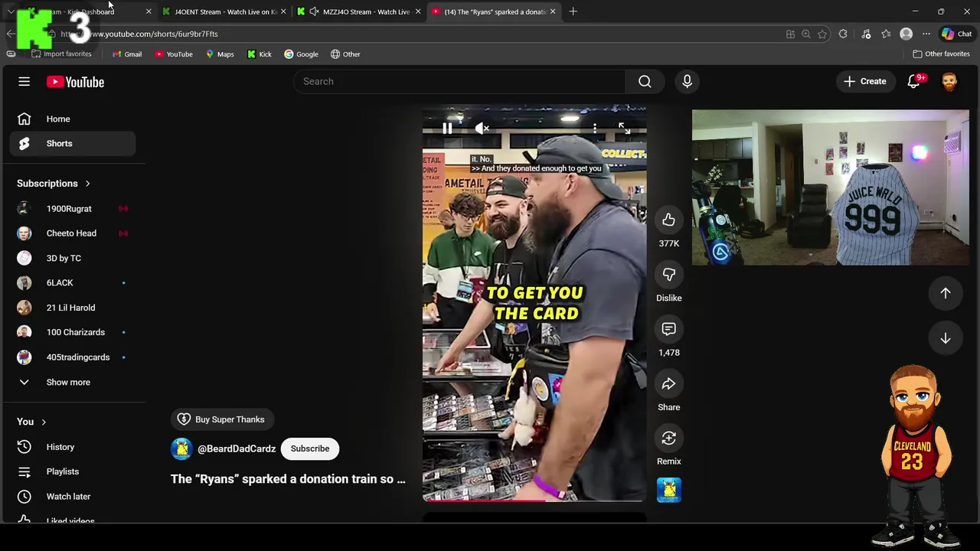Focus the YouTube search field
The image size is (980, 551).
coord(459,81)
